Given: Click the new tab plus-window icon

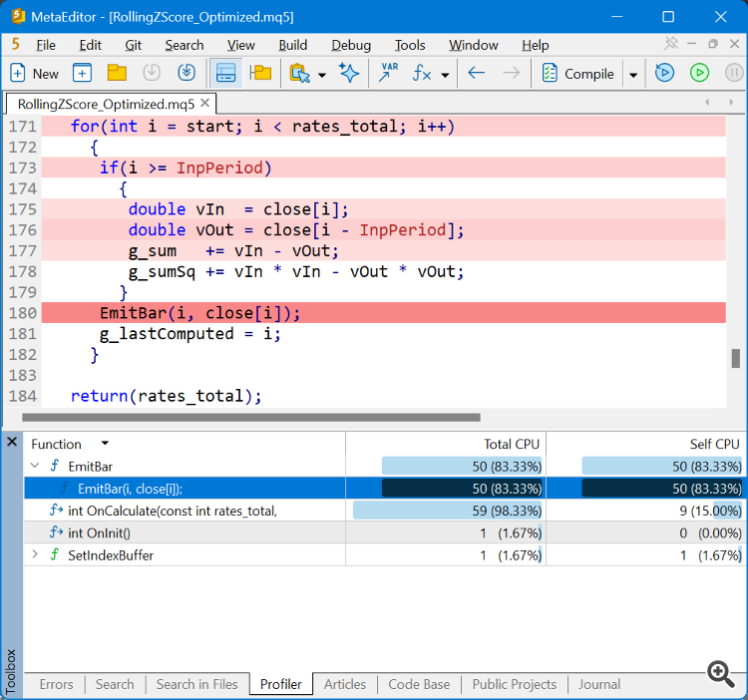Looking at the screenshot, I should [x=82, y=74].
